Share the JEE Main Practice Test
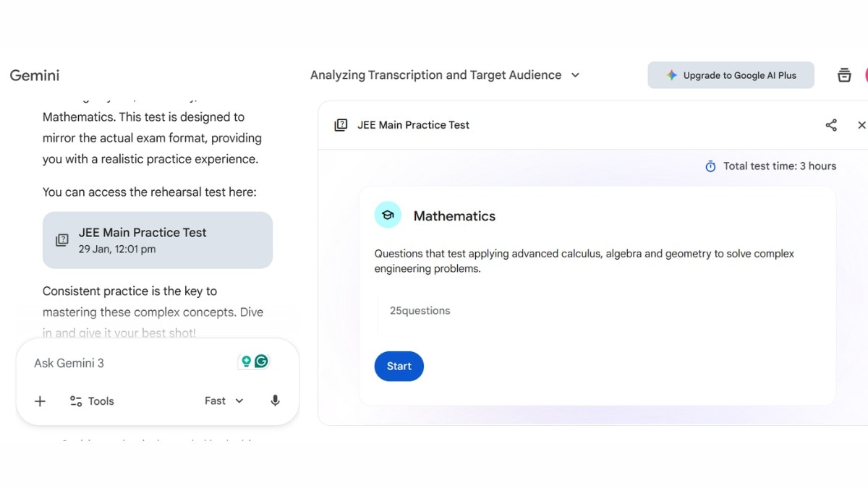The image size is (868, 488). pyautogui.click(x=831, y=124)
